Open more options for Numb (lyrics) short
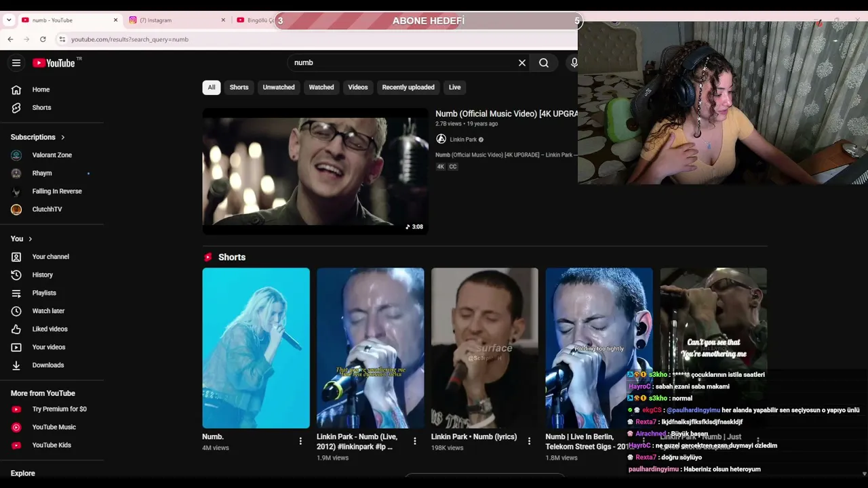This screenshot has height=488, width=868. (x=530, y=441)
